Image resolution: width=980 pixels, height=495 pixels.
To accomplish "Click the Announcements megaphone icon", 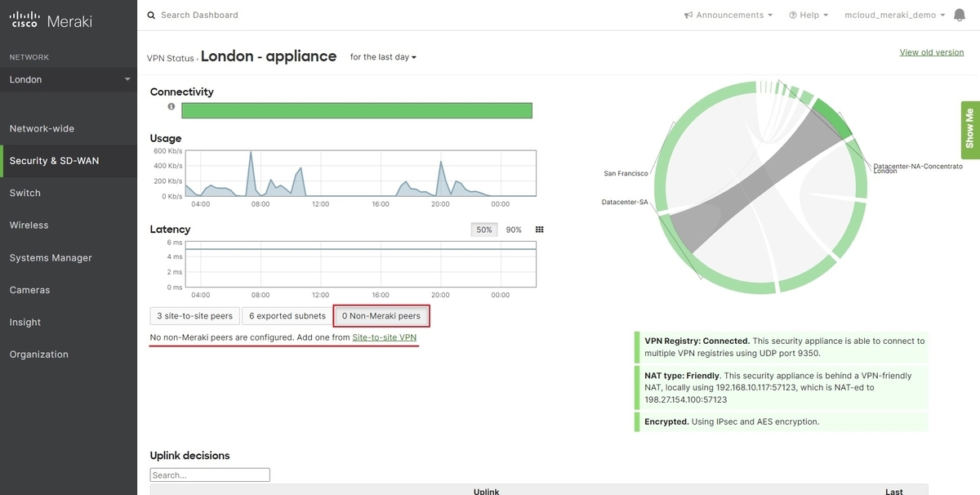I will 688,15.
